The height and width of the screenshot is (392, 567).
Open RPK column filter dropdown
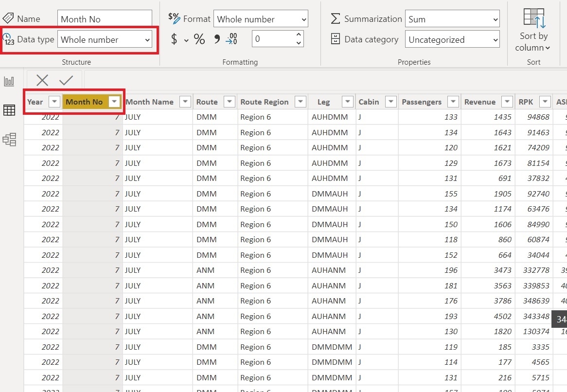coord(545,102)
